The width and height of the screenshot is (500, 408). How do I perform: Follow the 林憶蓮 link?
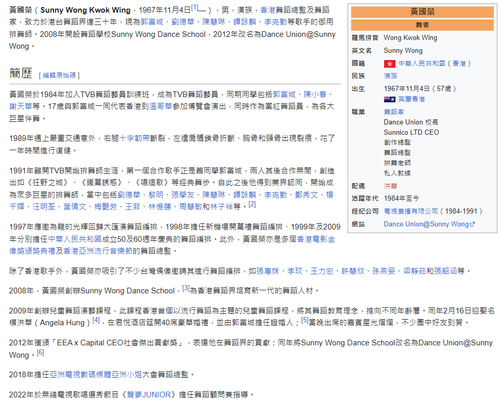(x=160, y=207)
